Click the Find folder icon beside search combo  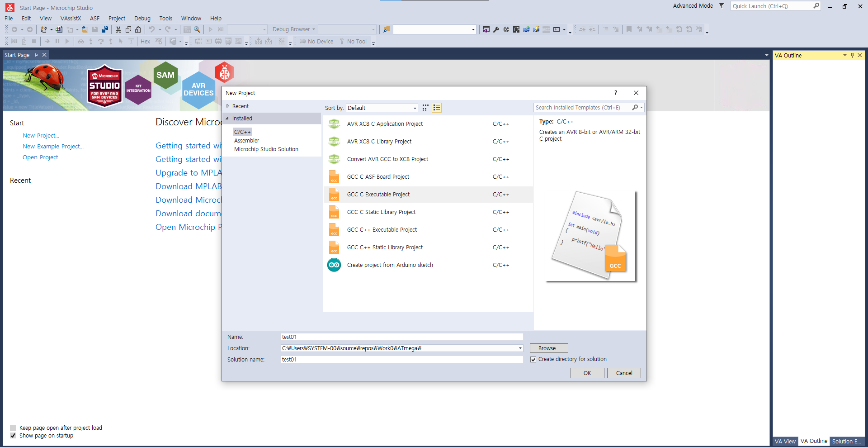point(387,29)
